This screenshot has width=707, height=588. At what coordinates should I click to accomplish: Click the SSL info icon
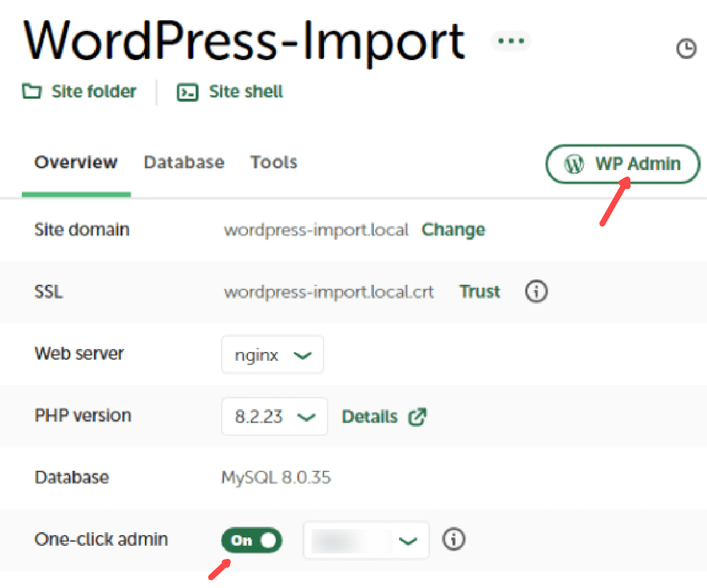click(x=536, y=292)
